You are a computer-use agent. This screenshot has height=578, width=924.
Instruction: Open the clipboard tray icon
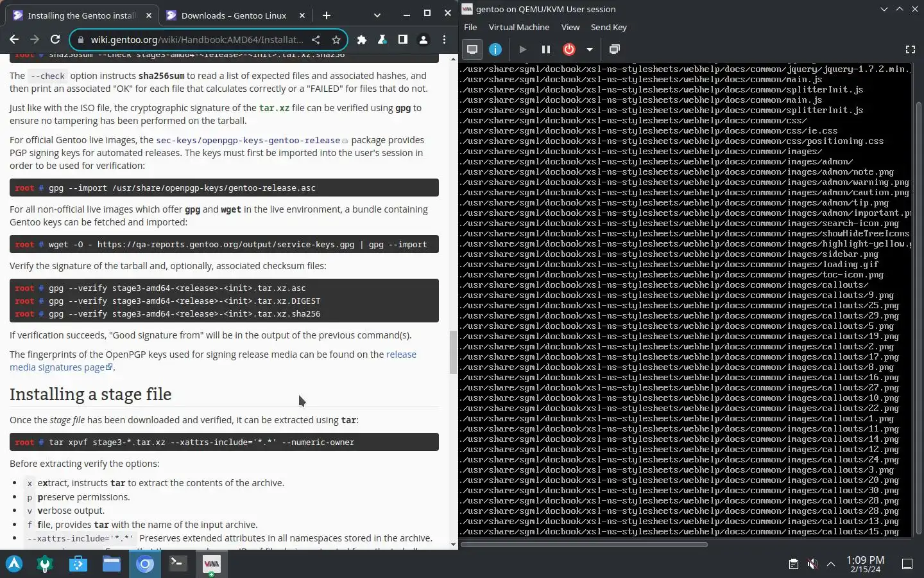click(794, 564)
